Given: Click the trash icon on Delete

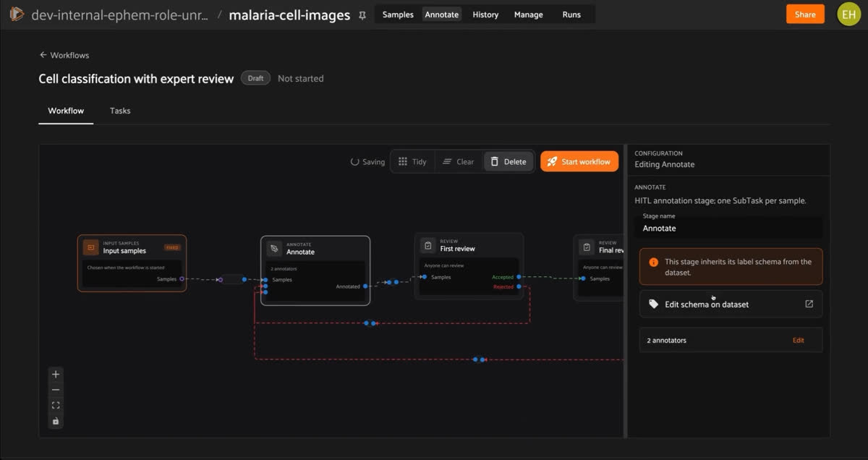Looking at the screenshot, I should click(495, 162).
